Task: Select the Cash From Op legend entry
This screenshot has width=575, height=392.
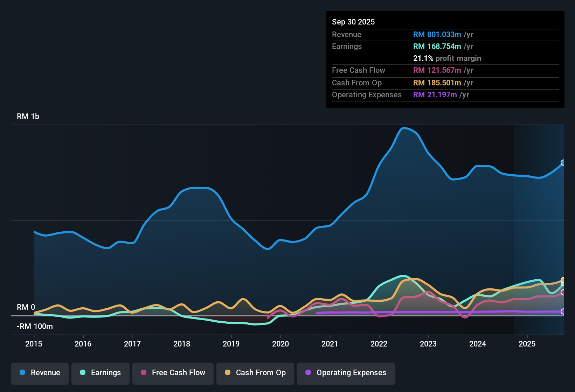Action: click(255, 373)
